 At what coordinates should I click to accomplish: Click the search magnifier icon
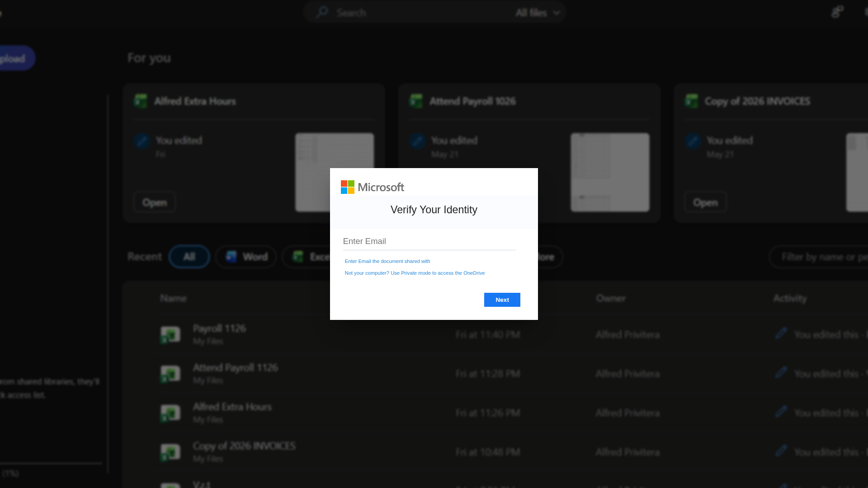[322, 12]
